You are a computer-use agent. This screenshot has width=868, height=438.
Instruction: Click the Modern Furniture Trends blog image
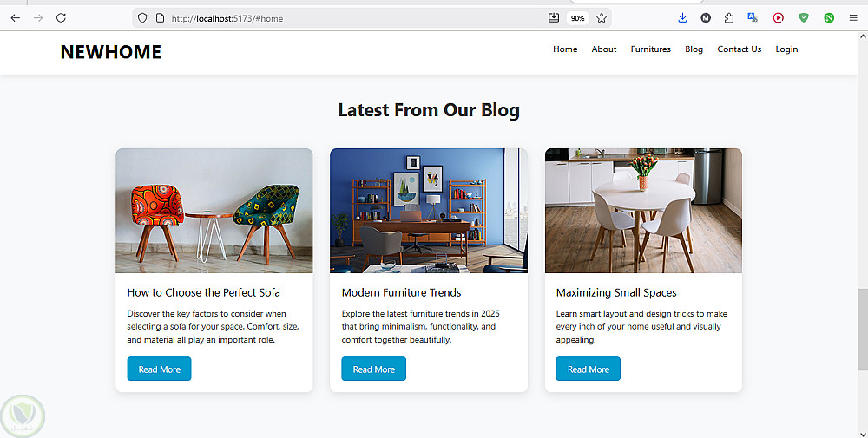coord(428,211)
